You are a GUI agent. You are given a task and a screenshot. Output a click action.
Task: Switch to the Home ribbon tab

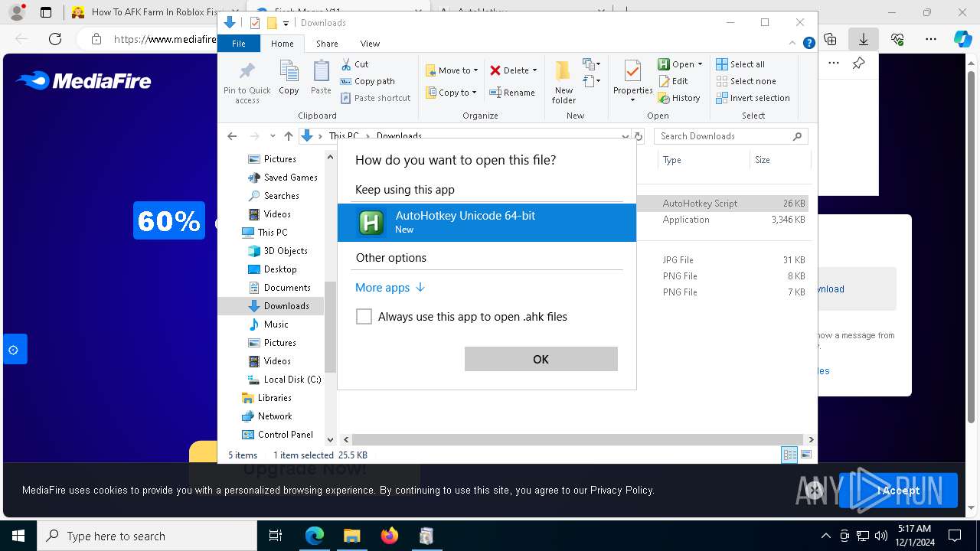point(282,44)
